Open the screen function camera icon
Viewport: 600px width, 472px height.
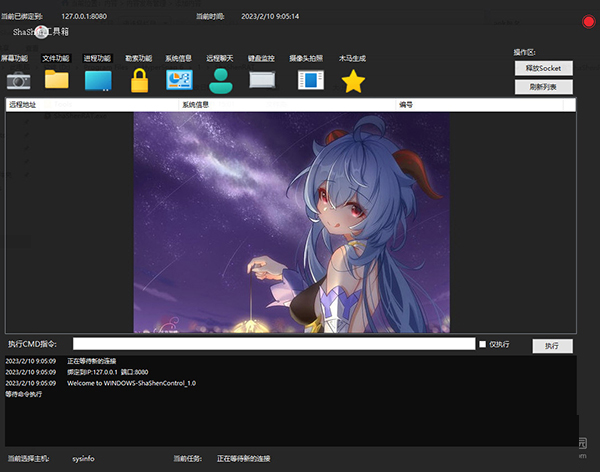pos(19,81)
